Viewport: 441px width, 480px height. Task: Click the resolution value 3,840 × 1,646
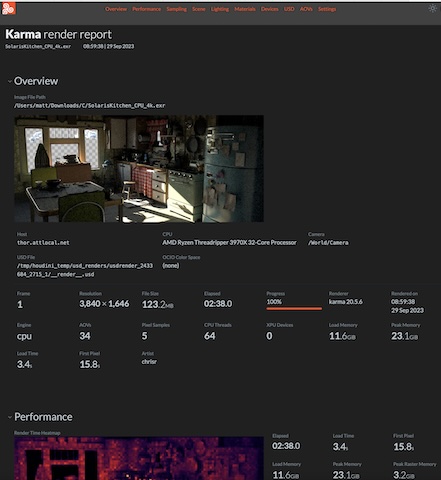pos(104,304)
